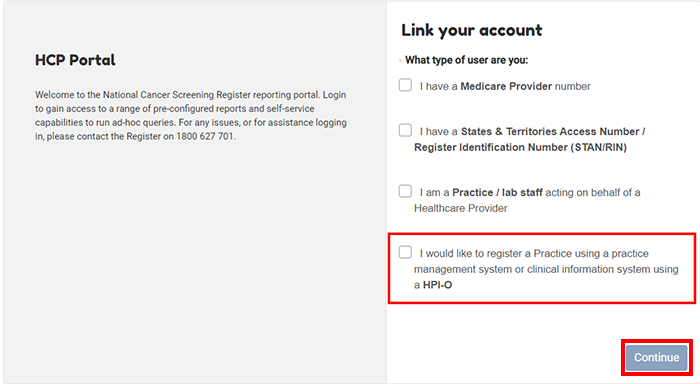Select the HPI-O practice registration checkbox

tap(405, 252)
